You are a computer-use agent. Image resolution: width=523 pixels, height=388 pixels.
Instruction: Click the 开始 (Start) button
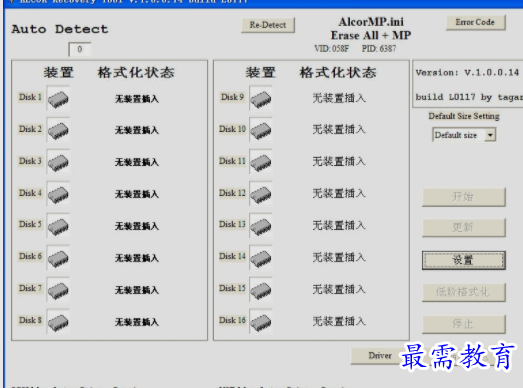[464, 197]
